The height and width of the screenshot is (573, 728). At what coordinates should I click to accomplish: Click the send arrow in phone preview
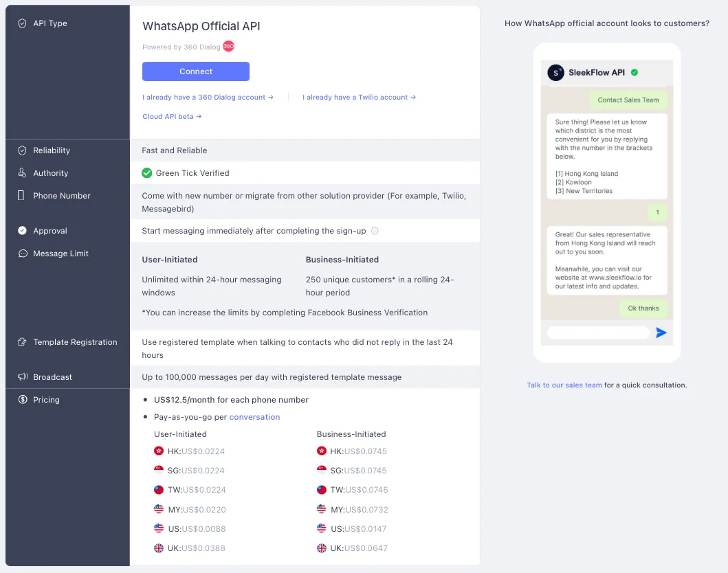pos(661,333)
